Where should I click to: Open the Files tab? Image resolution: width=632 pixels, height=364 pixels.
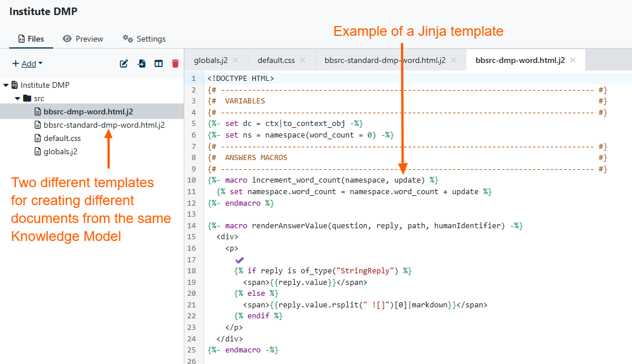point(31,39)
